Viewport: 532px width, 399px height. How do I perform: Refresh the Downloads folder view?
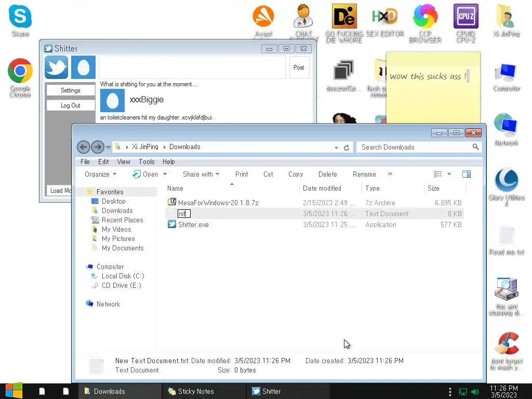[347, 147]
